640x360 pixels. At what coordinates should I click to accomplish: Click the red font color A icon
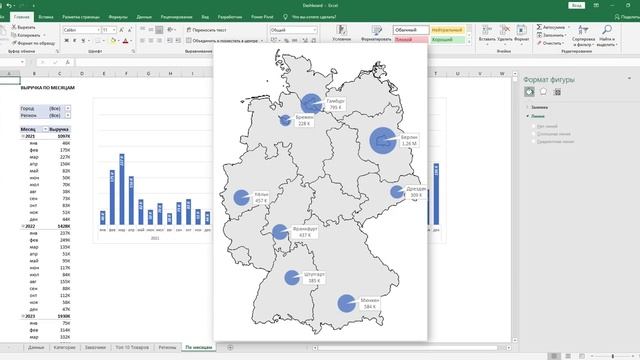(x=125, y=41)
